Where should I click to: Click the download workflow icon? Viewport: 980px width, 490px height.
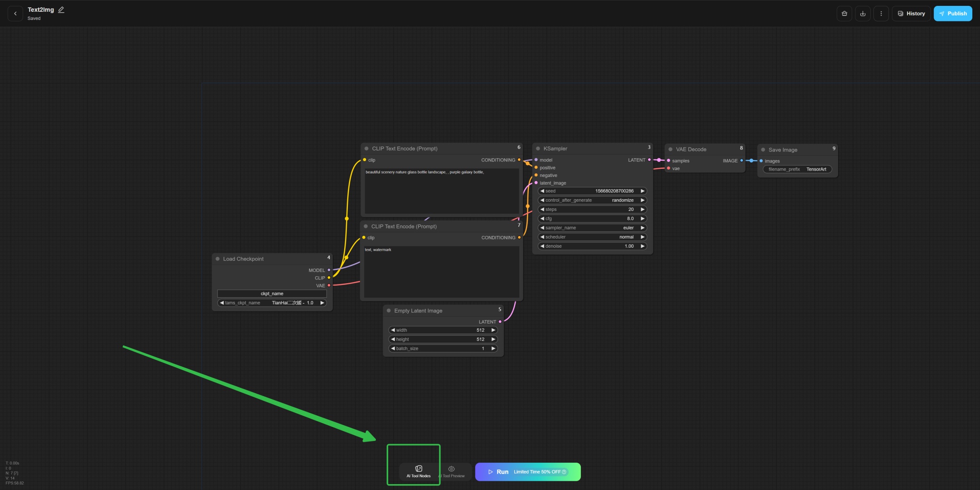tap(863, 14)
